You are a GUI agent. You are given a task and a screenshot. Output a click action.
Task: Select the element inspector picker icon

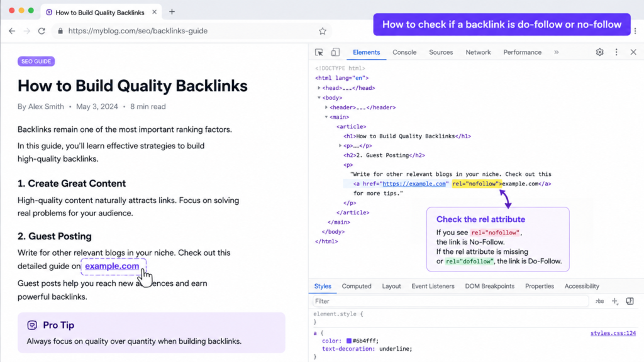319,52
